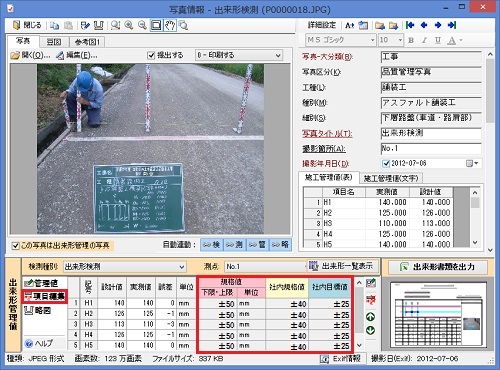Click the green move-up arrow beside the table
The width and height of the screenshot is (500, 370).
click(370, 316)
